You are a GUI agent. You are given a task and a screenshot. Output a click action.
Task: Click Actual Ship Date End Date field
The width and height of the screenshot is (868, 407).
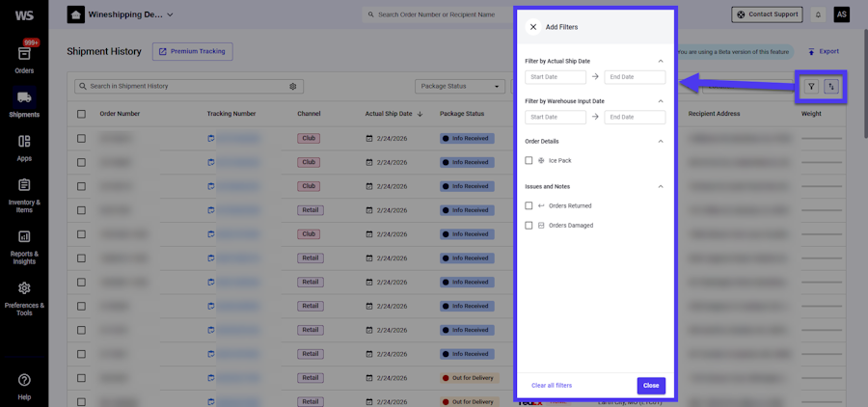[x=635, y=77]
